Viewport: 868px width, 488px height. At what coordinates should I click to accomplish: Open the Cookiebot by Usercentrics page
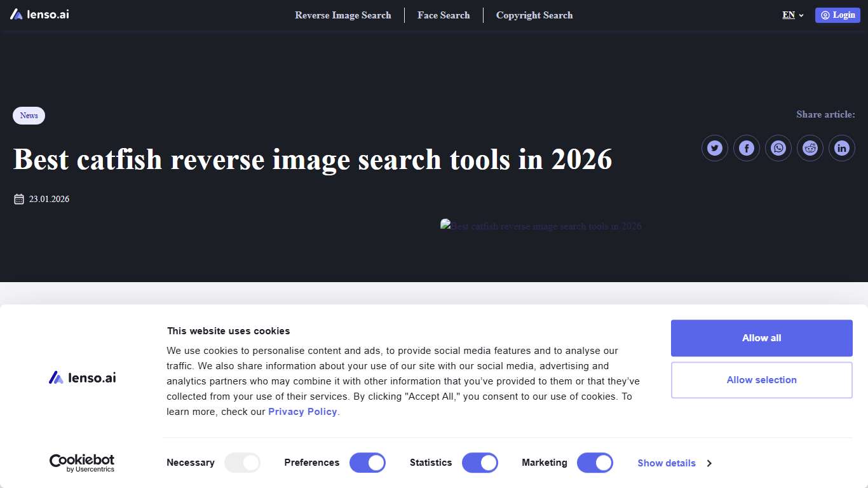pos(82,462)
